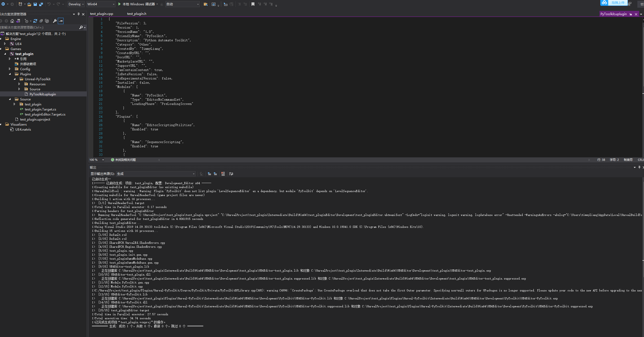This screenshot has height=337, width=644.
Task: Toggle Preview Selected Items in Solution Explorer
Action: pos(60,21)
